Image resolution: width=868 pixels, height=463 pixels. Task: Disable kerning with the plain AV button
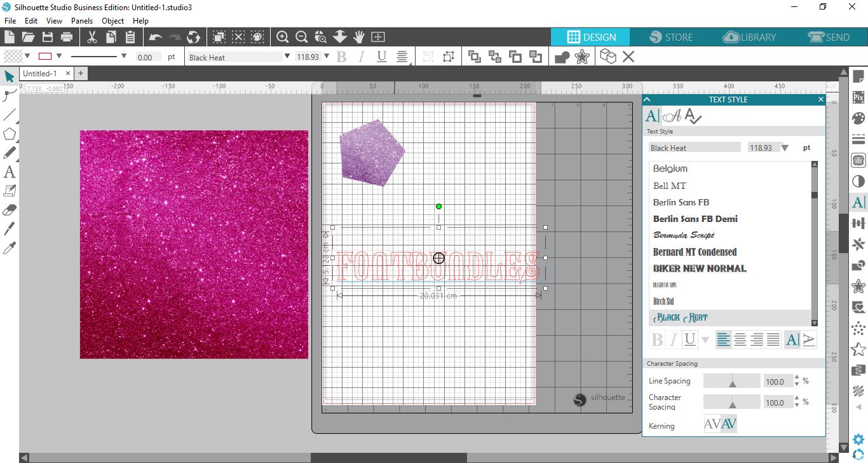tap(712, 424)
